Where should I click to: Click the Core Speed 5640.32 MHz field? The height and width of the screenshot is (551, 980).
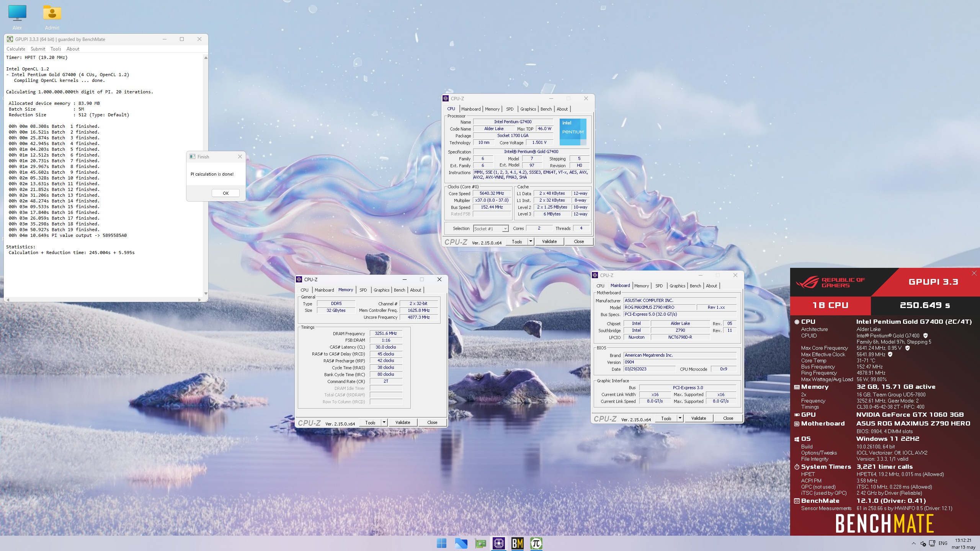click(x=492, y=194)
